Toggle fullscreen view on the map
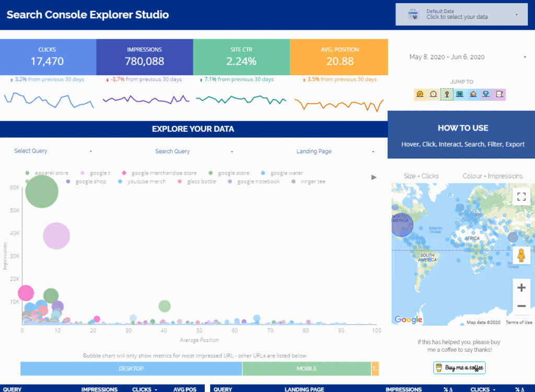This screenshot has width=535, height=392. (x=521, y=197)
